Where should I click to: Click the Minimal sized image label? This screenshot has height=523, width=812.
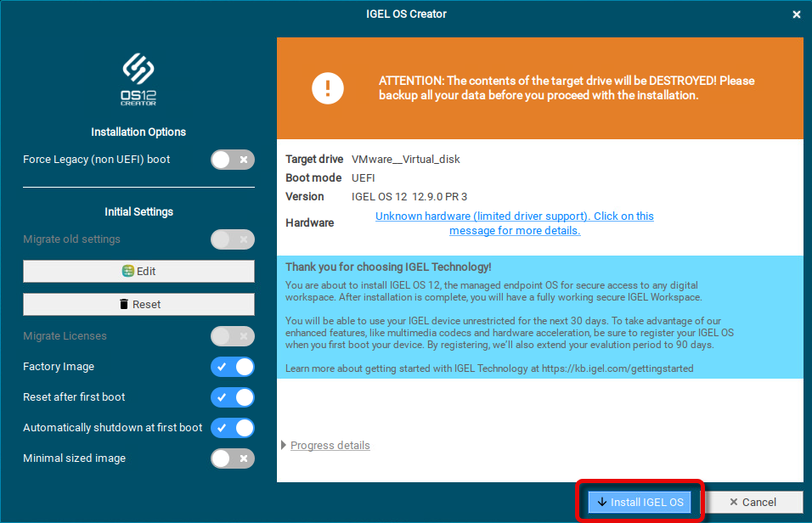74,458
